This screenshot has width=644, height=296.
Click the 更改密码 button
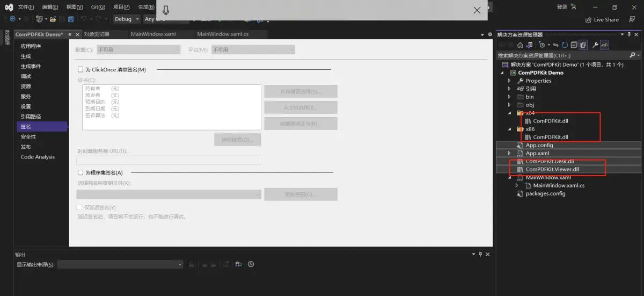[x=301, y=194]
